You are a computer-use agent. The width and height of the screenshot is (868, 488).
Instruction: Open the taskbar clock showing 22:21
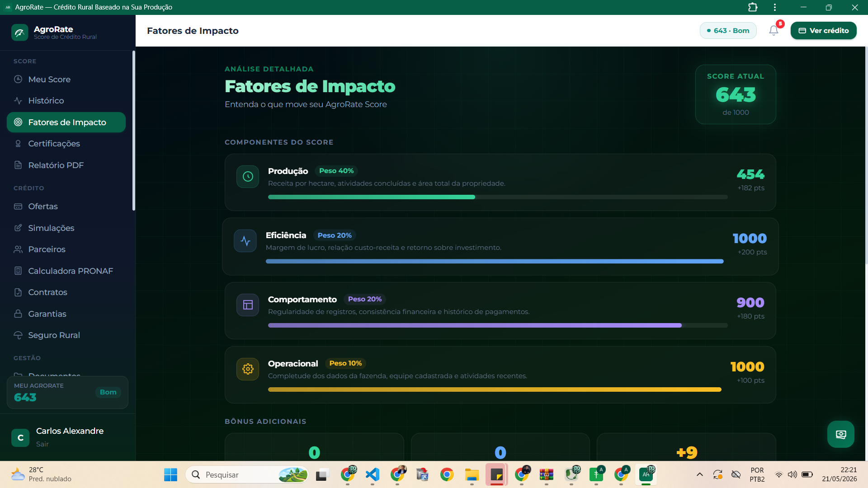(840, 474)
